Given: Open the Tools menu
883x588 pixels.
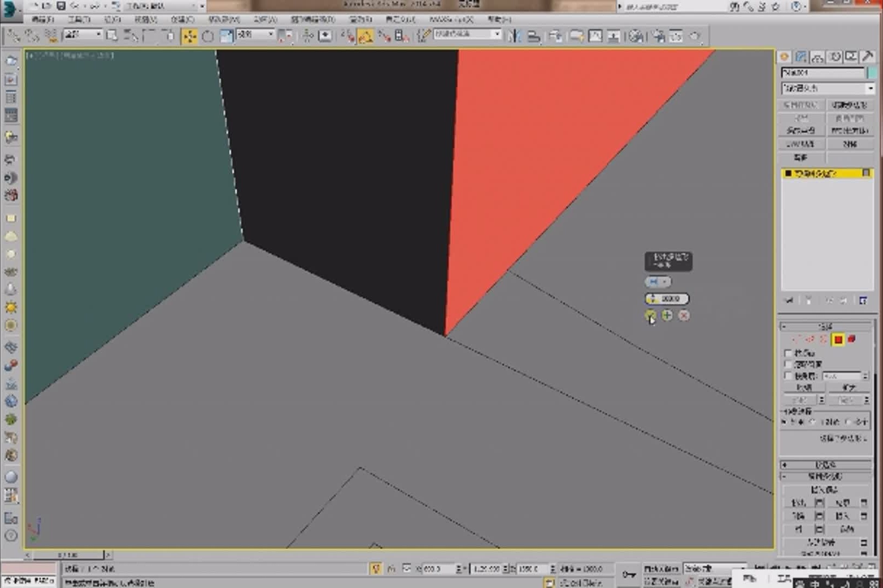Looking at the screenshot, I should pos(79,19).
